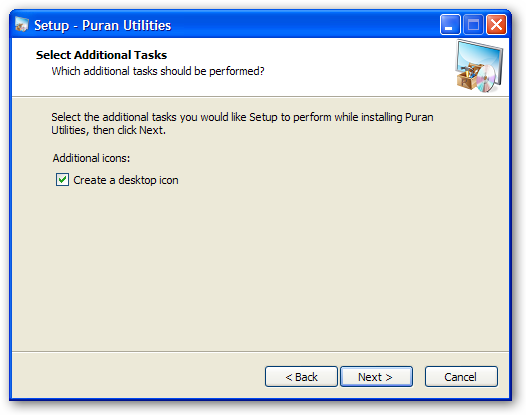Screen dimensions: 526x415
Task: Click the 'Create a desktop icon' label text
Action: point(126,180)
